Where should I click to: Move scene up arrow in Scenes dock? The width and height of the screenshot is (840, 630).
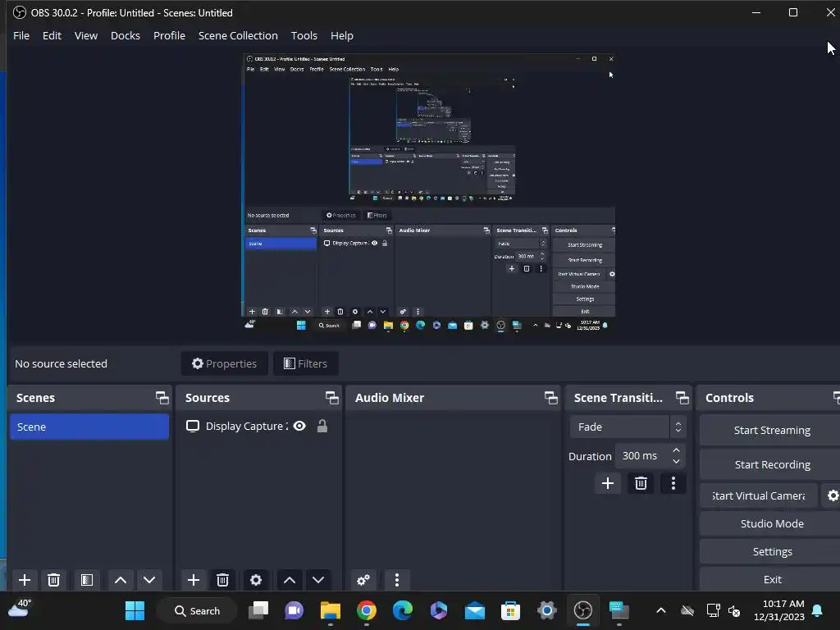[x=121, y=580]
